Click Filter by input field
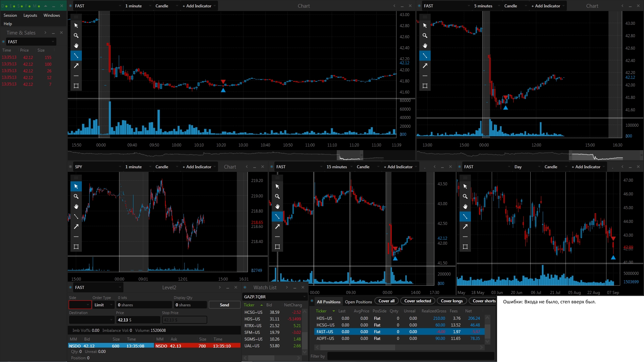The width and height of the screenshot is (644, 362). [x=411, y=356]
